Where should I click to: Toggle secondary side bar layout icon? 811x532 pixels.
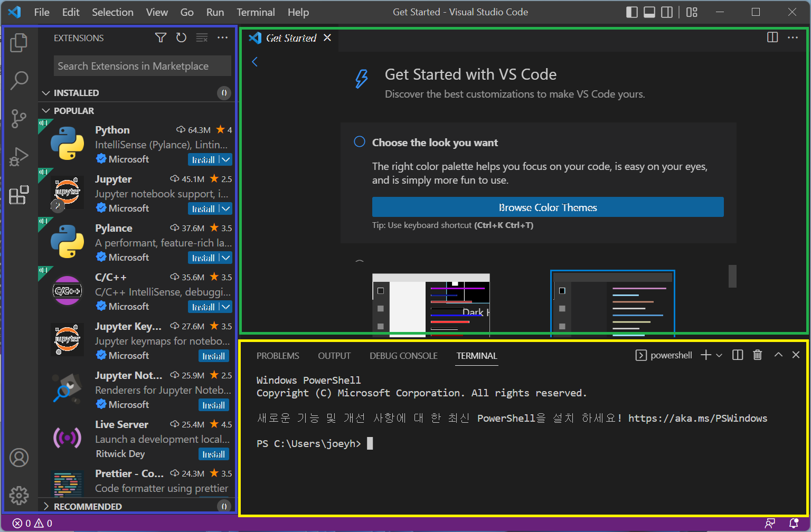pyautogui.click(x=667, y=12)
